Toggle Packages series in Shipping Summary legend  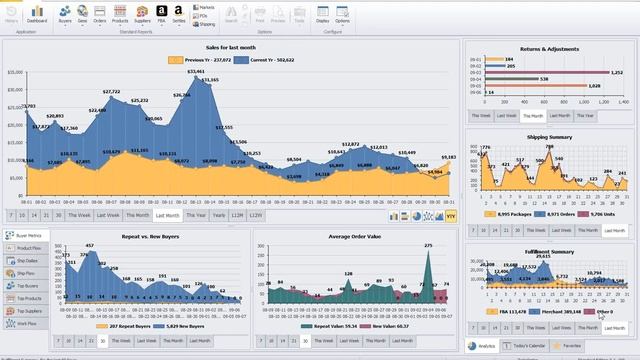pos(508,214)
